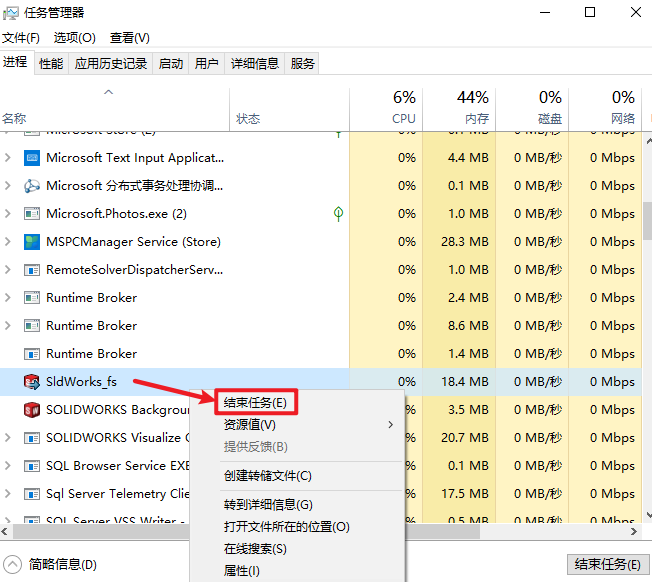Screen dimensions: 652x582
Task: Expand the RemoteSolverDispatcherService group
Action: click(8, 269)
